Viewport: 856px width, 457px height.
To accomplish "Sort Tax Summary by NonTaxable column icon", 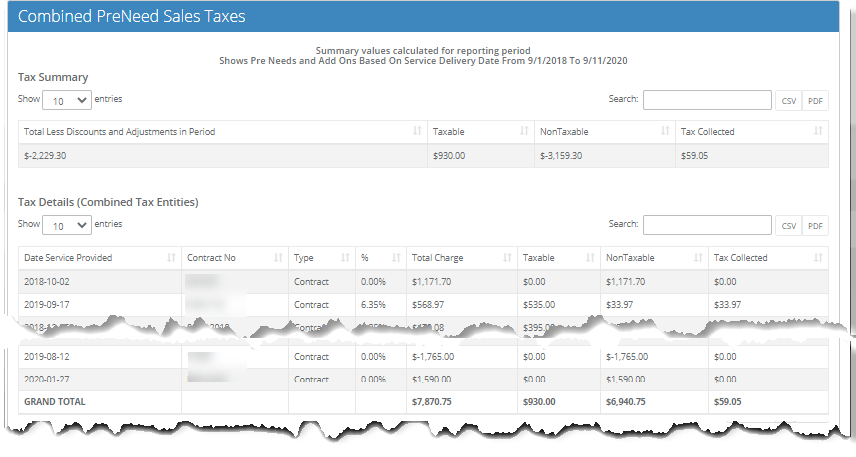I will 663,132.
